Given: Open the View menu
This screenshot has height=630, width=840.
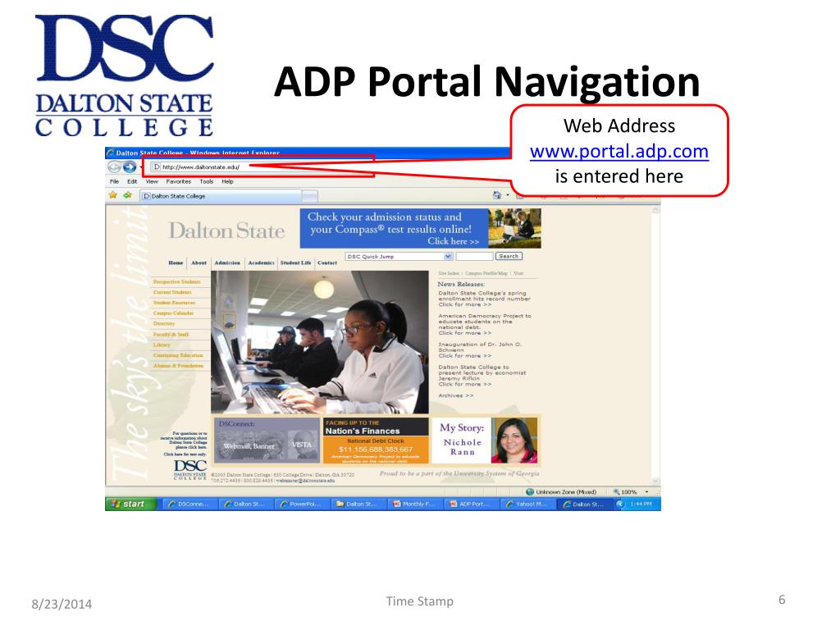Looking at the screenshot, I should pos(152,181).
